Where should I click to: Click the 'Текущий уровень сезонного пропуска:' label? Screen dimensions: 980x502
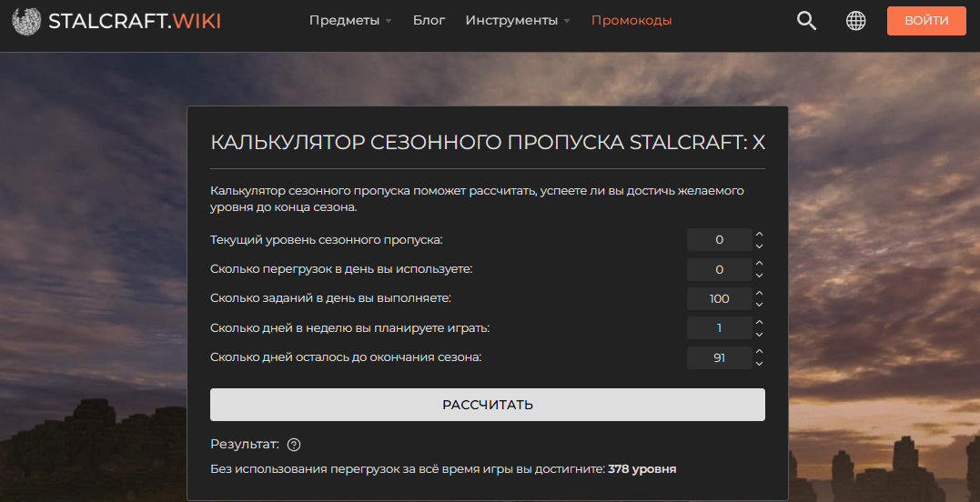(x=327, y=240)
